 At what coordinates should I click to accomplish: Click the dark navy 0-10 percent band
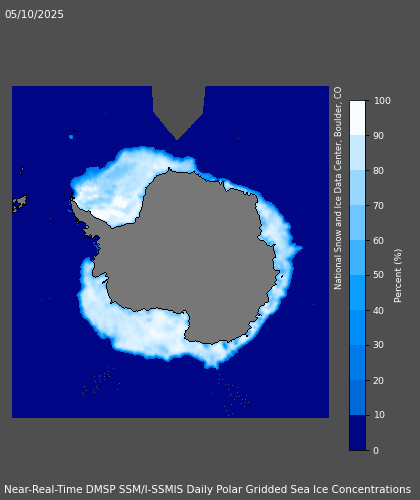(x=357, y=432)
